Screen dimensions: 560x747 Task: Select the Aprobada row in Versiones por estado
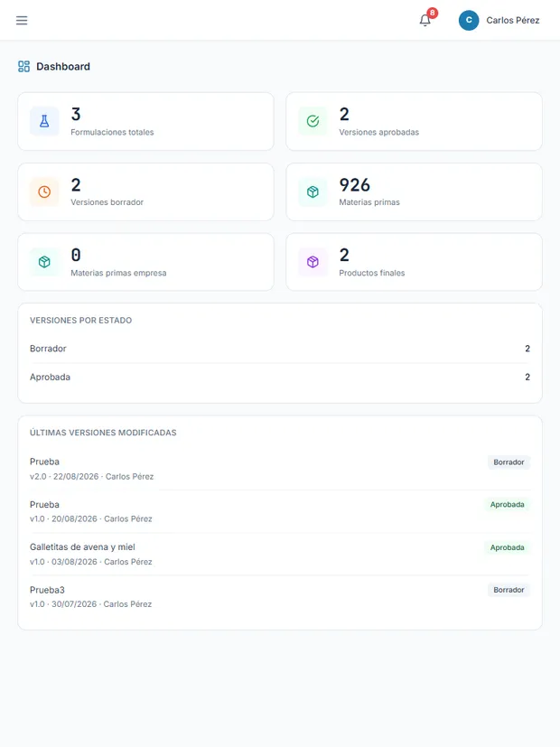tap(280, 378)
